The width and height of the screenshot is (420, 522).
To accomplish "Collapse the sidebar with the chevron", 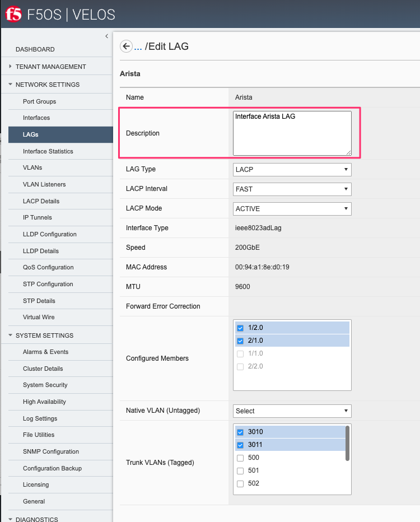I will click(106, 36).
